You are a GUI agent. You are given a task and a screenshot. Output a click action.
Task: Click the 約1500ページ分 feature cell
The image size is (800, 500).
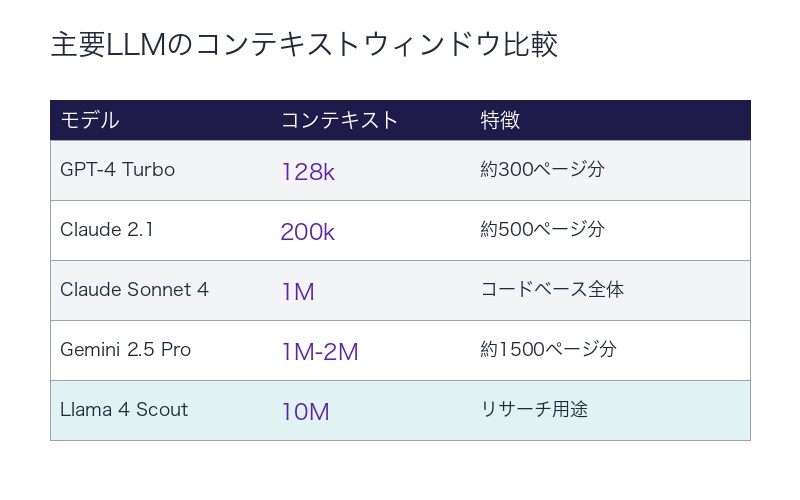(x=548, y=350)
